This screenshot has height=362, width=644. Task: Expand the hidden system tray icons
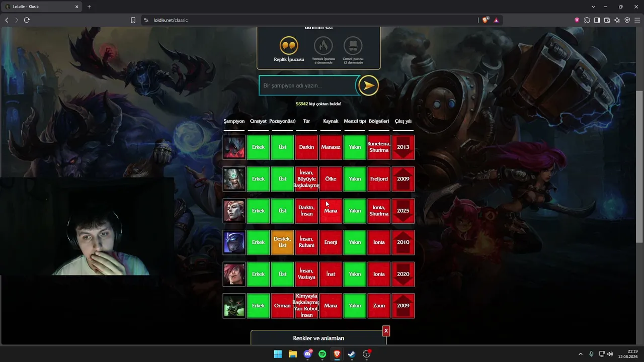tap(580, 354)
